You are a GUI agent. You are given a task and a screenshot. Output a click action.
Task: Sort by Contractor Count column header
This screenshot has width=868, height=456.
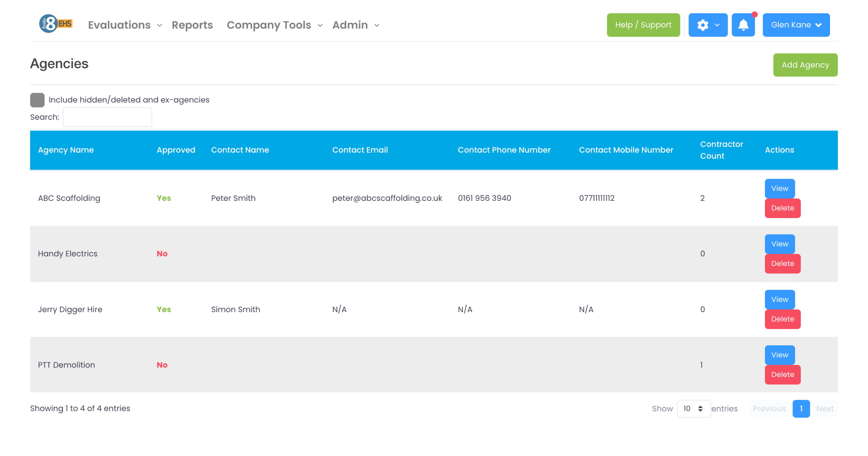(x=721, y=150)
